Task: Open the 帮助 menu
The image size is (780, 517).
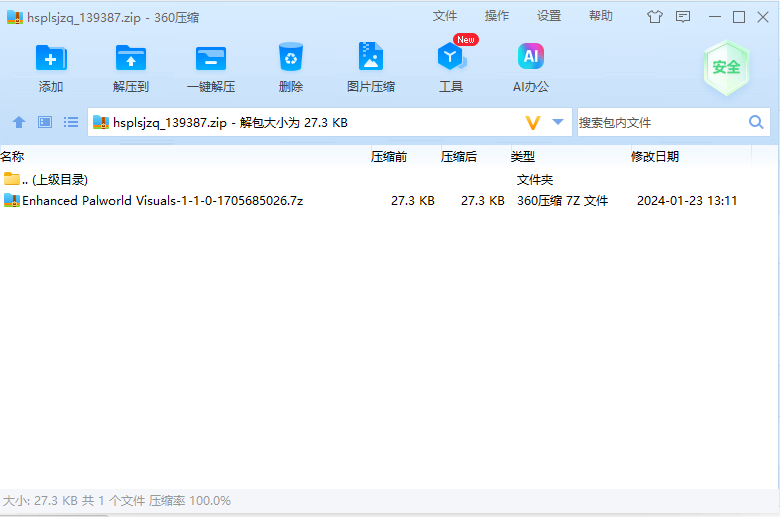Action: (601, 16)
